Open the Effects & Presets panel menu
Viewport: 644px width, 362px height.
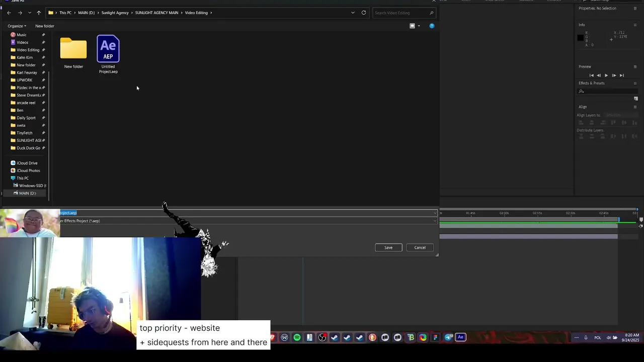635,83
